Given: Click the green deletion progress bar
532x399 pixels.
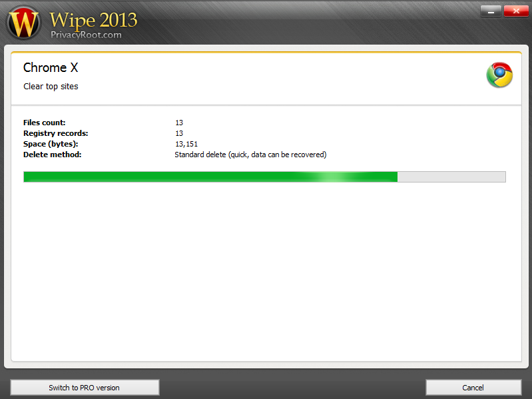Looking at the screenshot, I should click(264, 177).
